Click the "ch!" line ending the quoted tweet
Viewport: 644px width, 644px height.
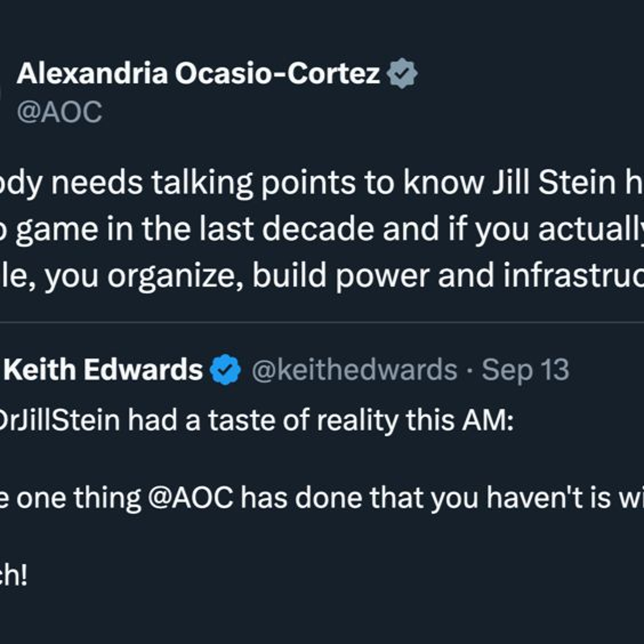13,576
